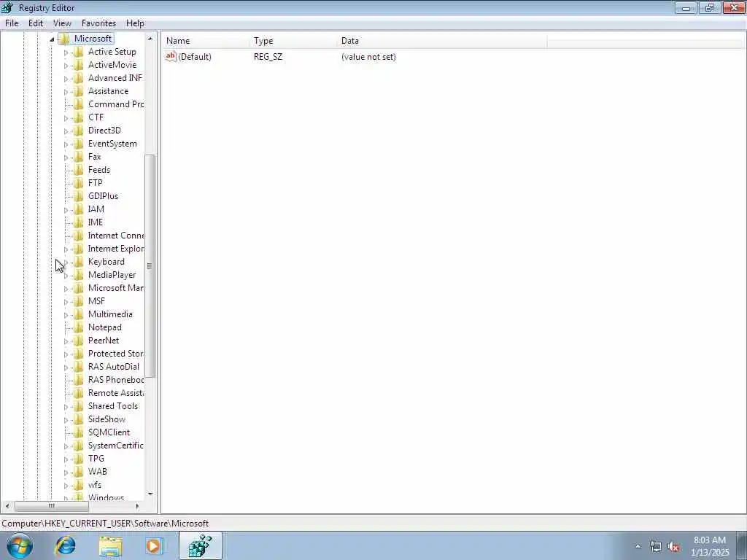Click tree pane scroll left arrow
Viewport: 747px width, 560px height.
7,506
